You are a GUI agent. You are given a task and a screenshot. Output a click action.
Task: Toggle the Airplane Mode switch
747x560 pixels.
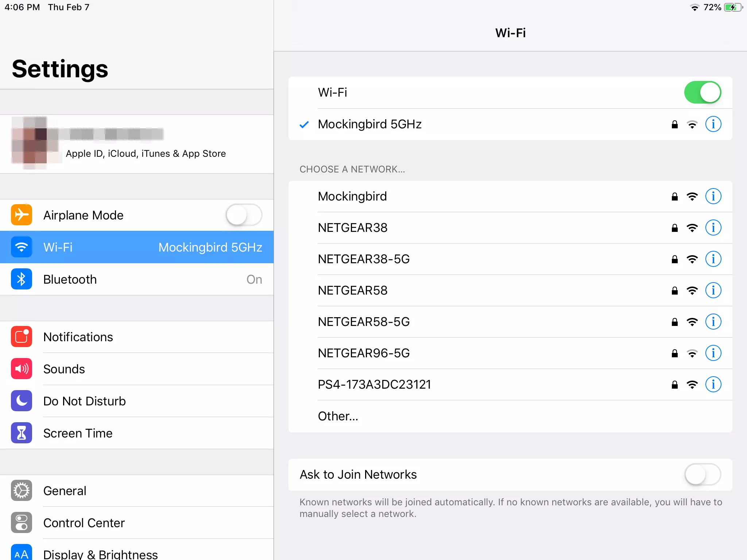(244, 215)
